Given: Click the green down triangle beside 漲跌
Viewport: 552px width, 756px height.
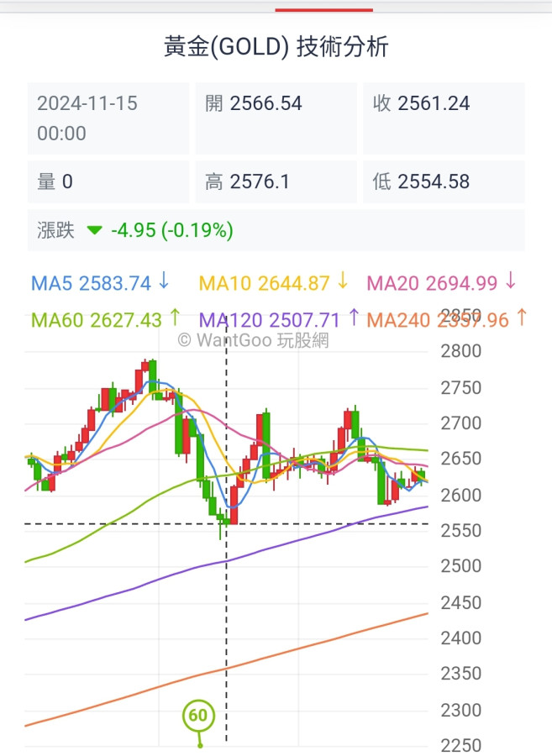Looking at the screenshot, I should coord(95,230).
